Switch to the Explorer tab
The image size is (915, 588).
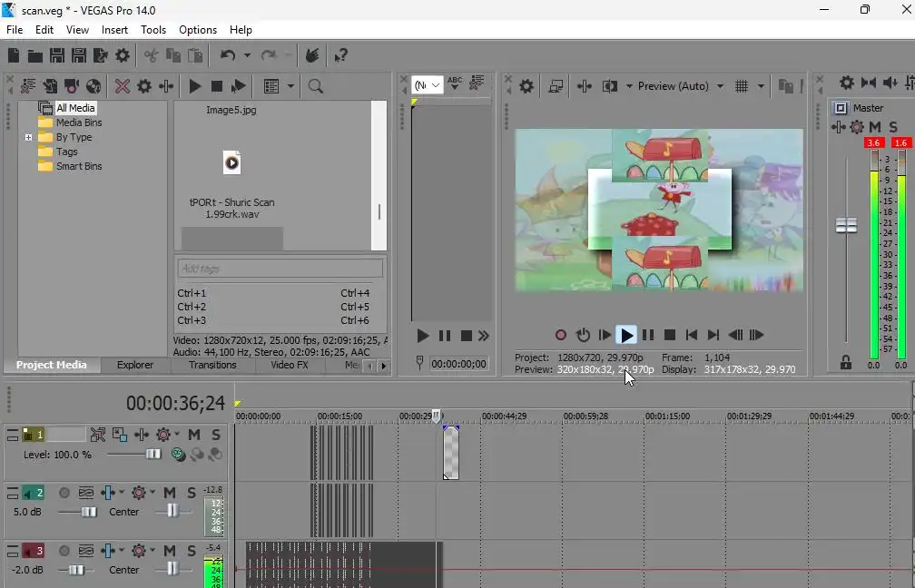134,365
